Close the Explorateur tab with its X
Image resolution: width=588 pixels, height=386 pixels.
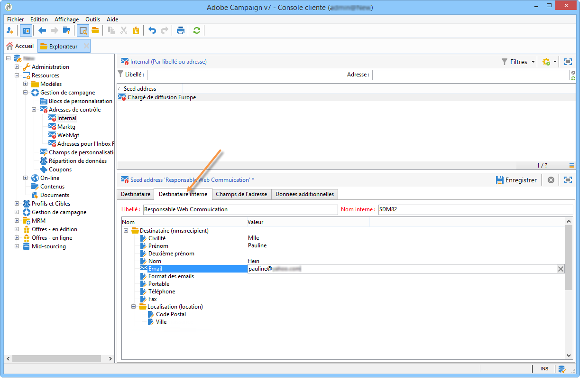86,46
